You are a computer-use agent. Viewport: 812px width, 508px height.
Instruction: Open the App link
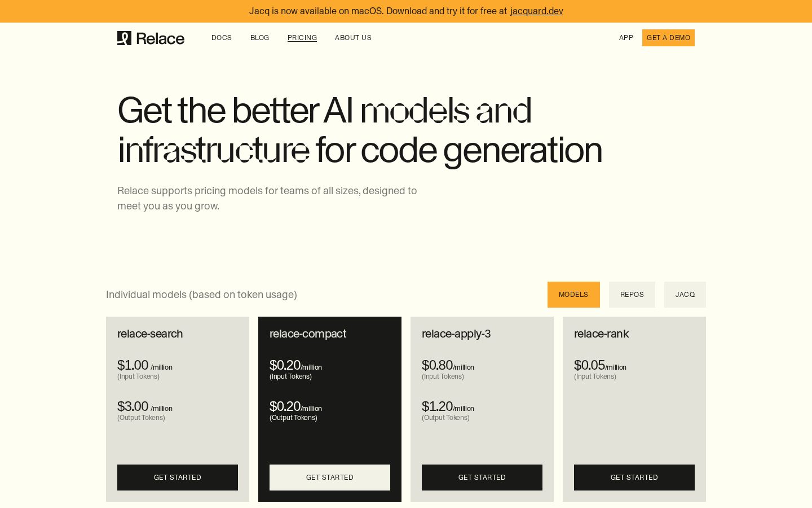tap(626, 38)
